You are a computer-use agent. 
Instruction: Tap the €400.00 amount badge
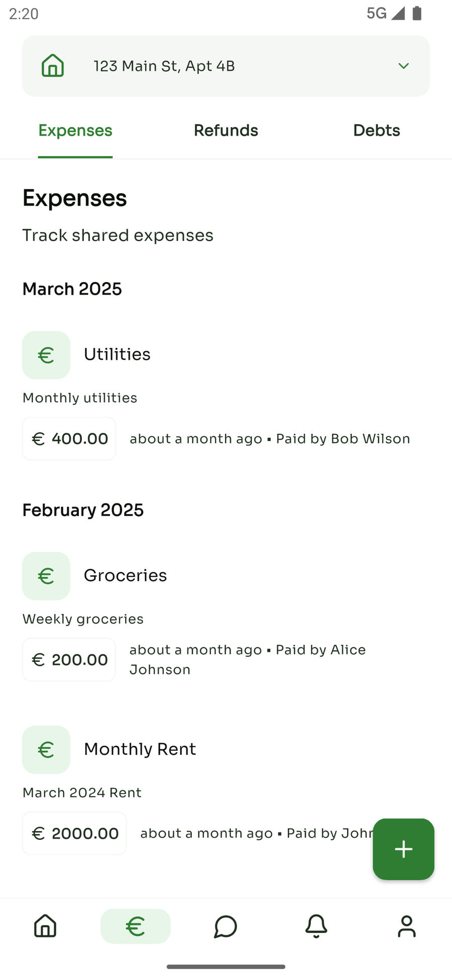[69, 439]
